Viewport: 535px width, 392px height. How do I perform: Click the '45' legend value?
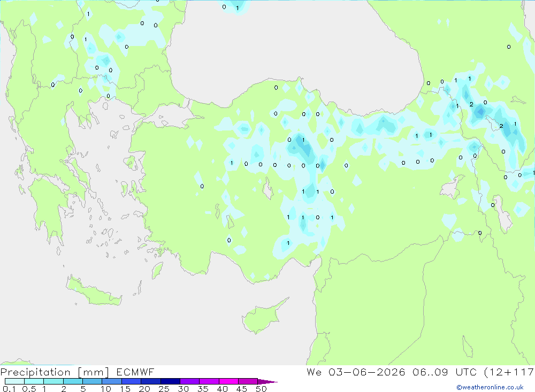pyautogui.click(x=242, y=389)
